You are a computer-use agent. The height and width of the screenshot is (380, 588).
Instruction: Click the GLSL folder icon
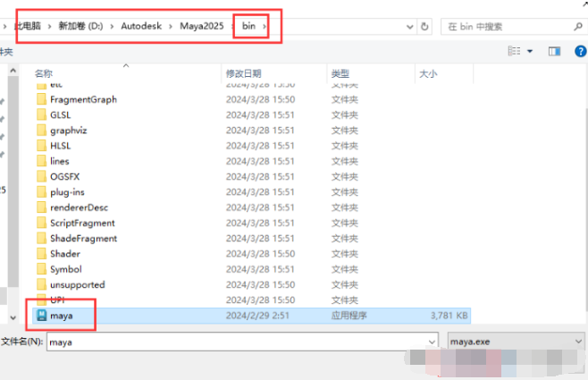point(42,114)
